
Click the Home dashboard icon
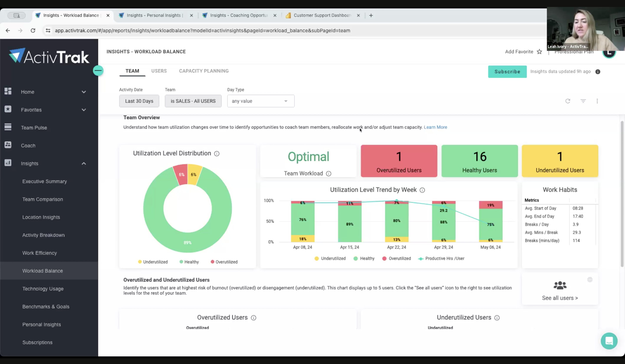(8, 91)
